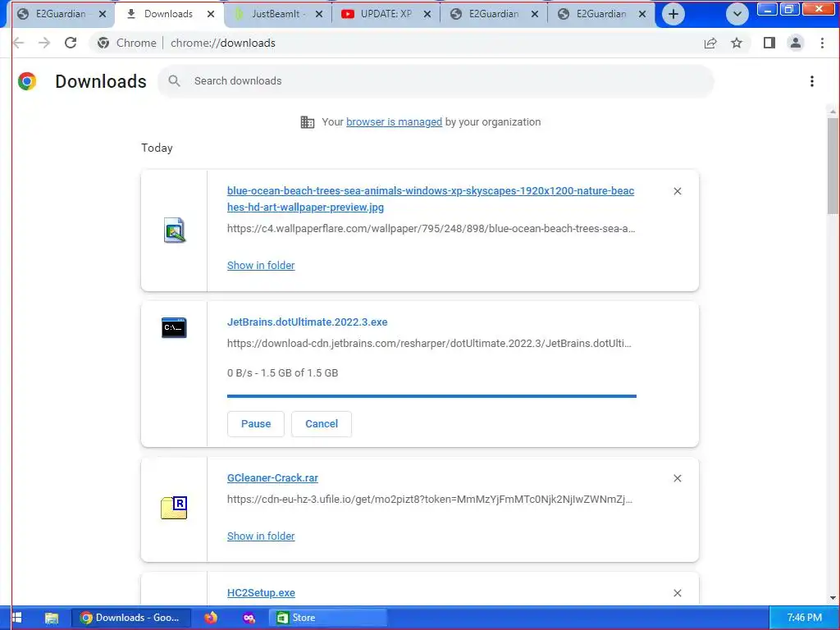The height and width of the screenshot is (630, 840).
Task: Click the search magnifier icon
Action: [x=174, y=81]
